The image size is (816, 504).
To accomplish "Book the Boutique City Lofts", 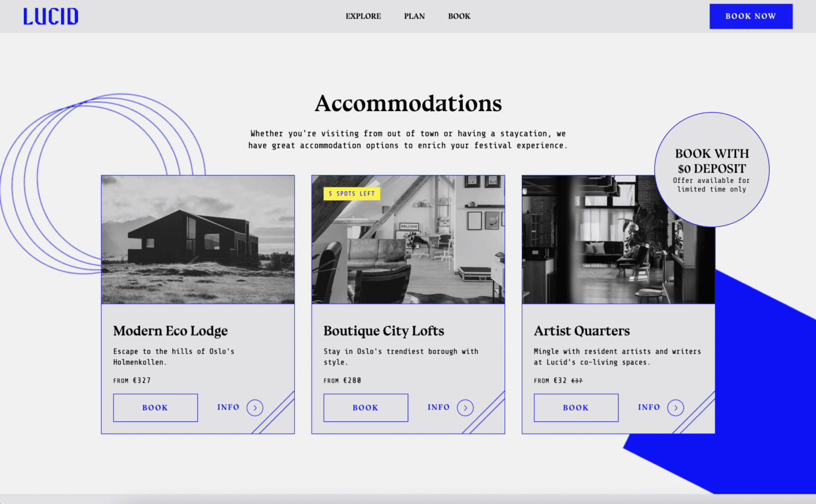I will click(365, 408).
